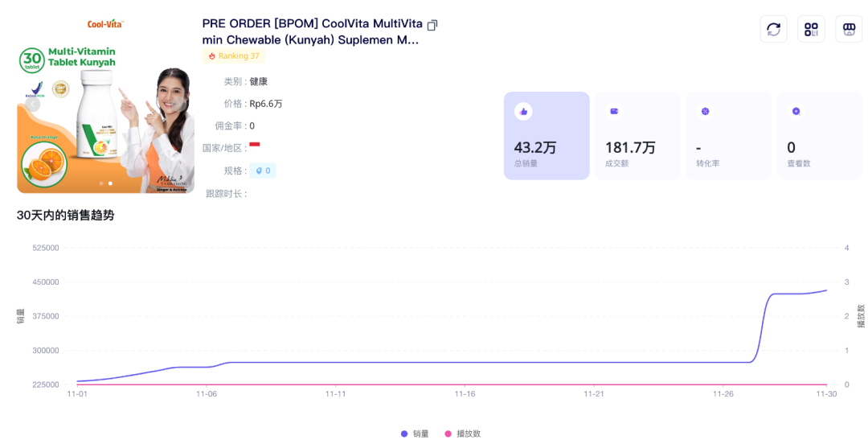Select the first image carousel dot
Image resolution: width=868 pixels, height=444 pixels.
(x=101, y=183)
